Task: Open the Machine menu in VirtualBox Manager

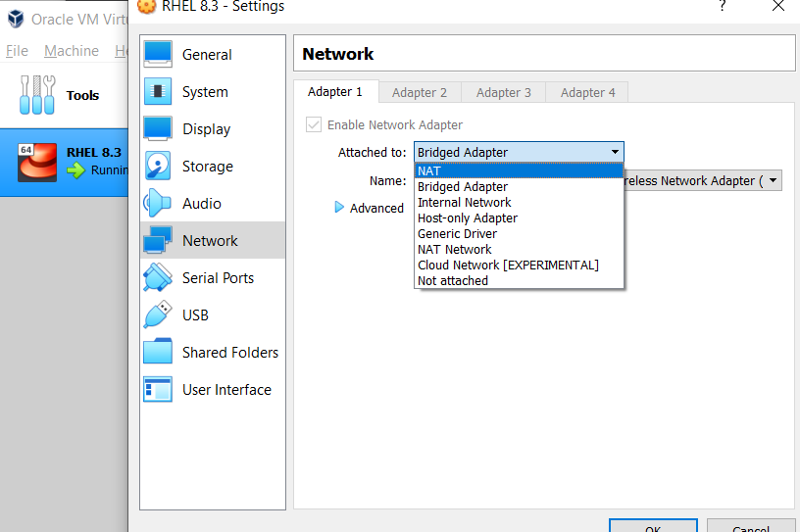Action: (72, 51)
